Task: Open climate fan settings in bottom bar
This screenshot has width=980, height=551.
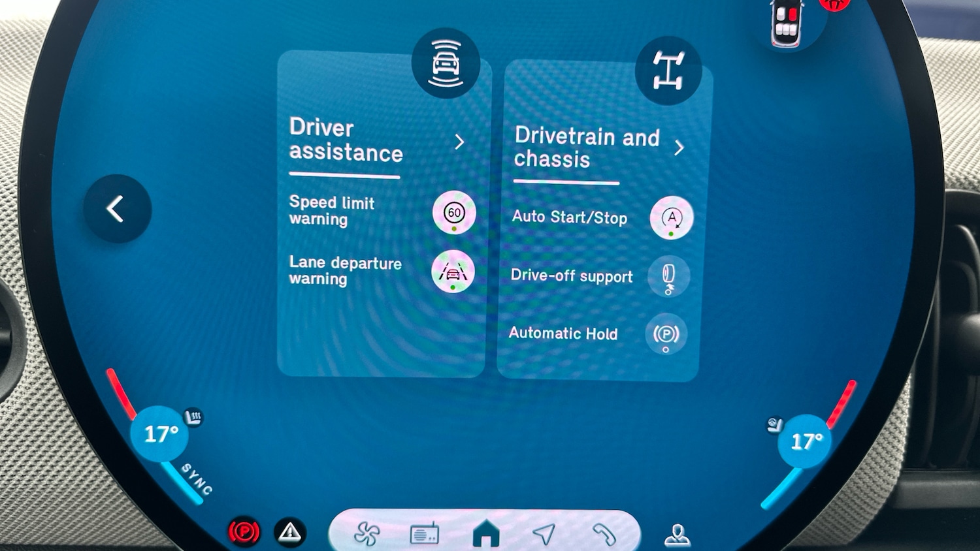Action: [367, 534]
